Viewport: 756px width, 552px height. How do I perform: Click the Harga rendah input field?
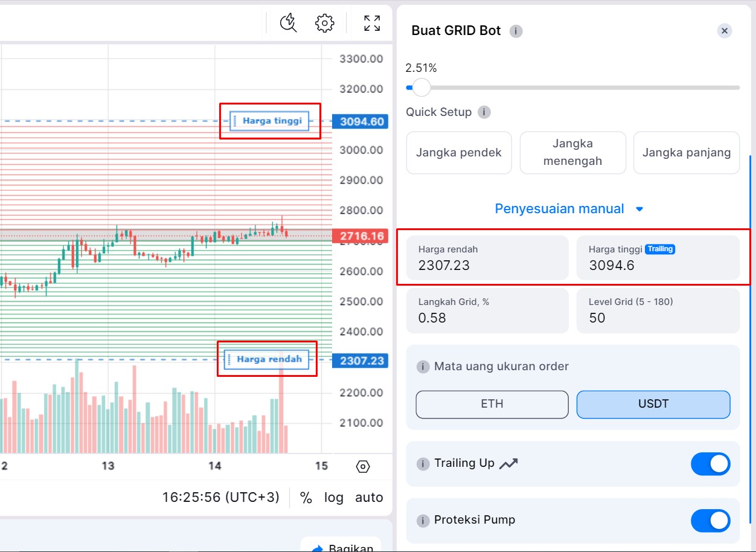click(x=487, y=258)
